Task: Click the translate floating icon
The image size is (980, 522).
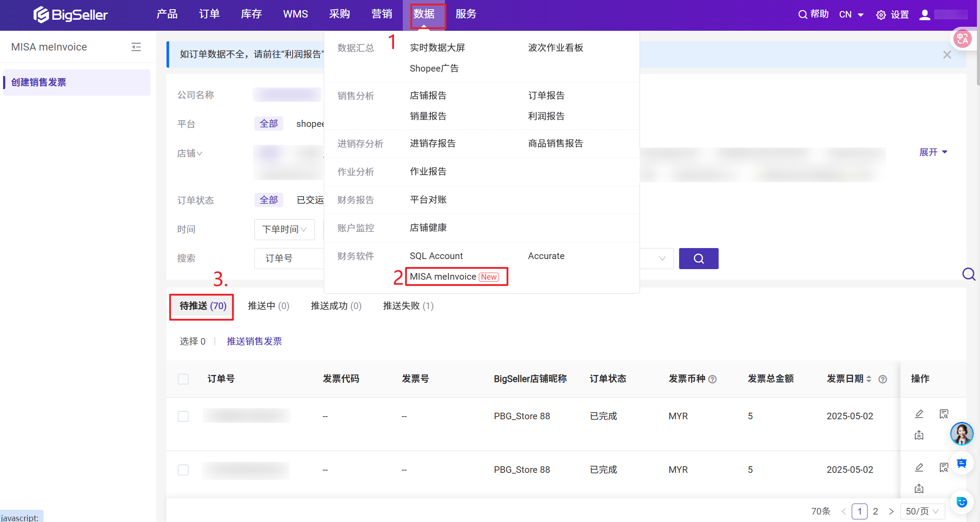Action: point(962,39)
